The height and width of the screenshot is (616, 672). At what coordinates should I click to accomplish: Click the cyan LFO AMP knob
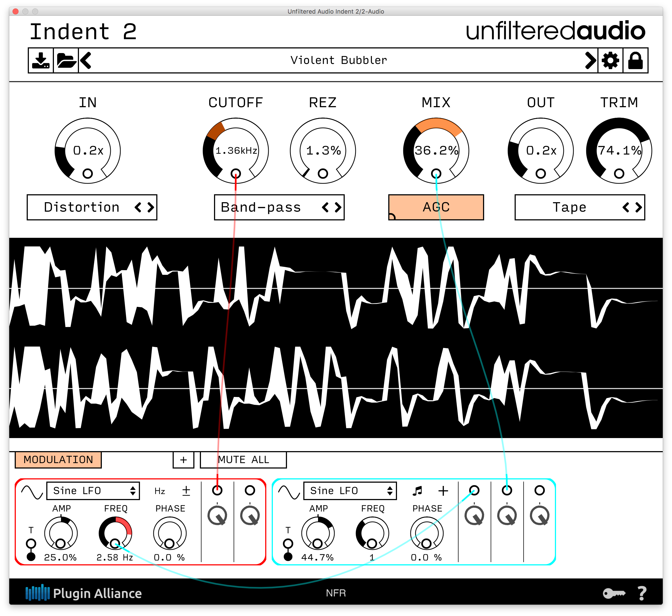318,533
